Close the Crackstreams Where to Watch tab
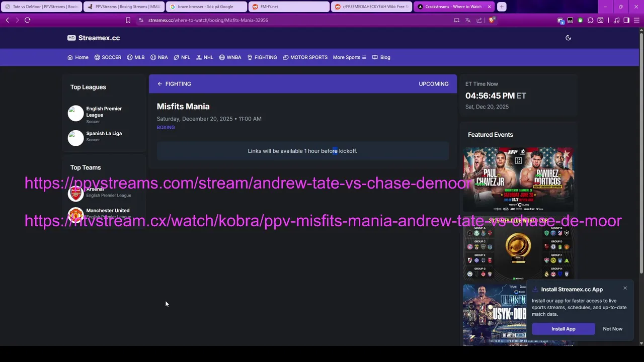Image resolution: width=644 pixels, height=362 pixels. coord(488,7)
